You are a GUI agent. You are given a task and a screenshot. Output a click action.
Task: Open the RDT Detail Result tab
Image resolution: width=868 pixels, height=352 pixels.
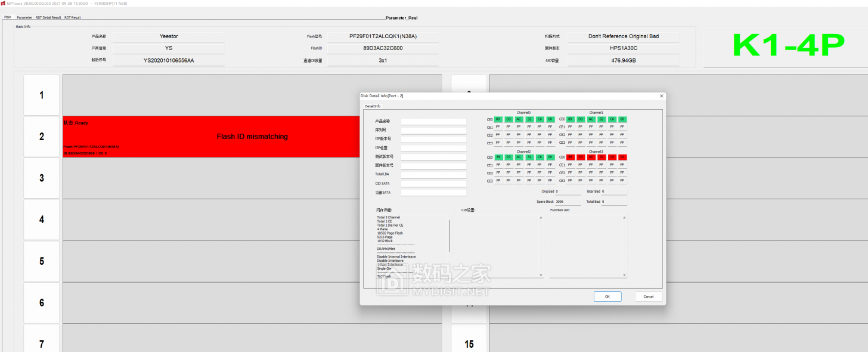click(x=47, y=17)
